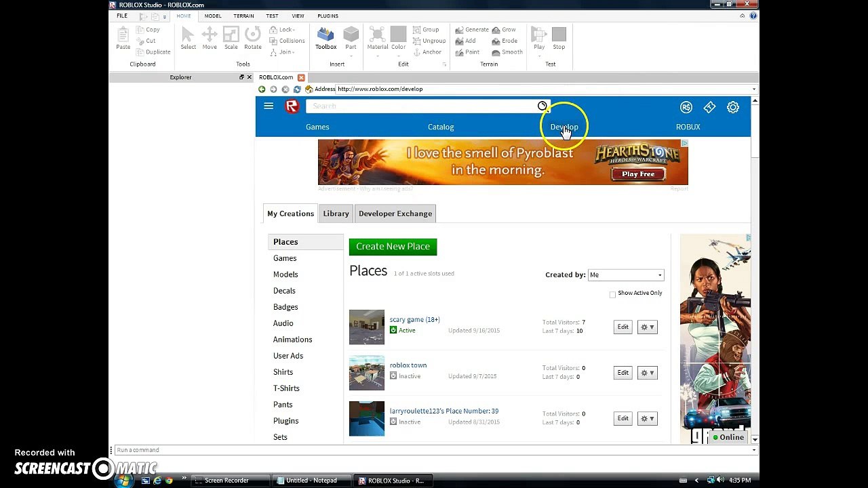Screen dimensions: 868x488
Task: Switch to the Developer Exchange tab
Action: point(395,213)
